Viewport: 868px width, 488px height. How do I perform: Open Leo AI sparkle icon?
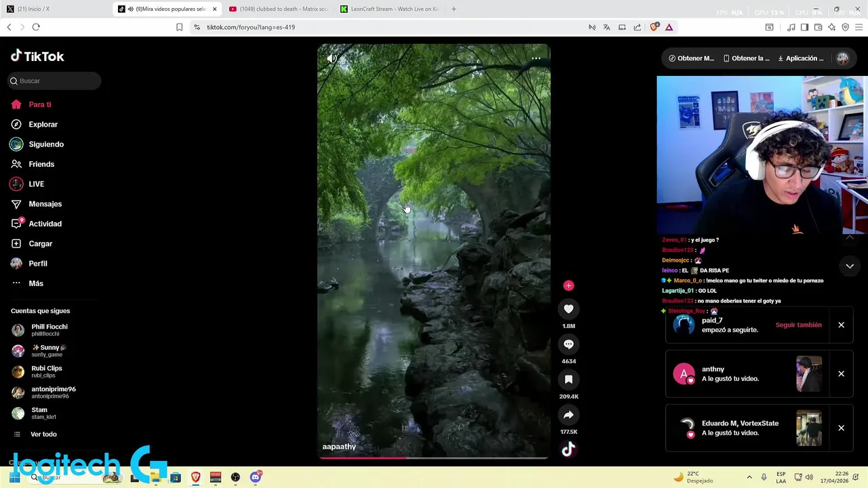(831, 27)
